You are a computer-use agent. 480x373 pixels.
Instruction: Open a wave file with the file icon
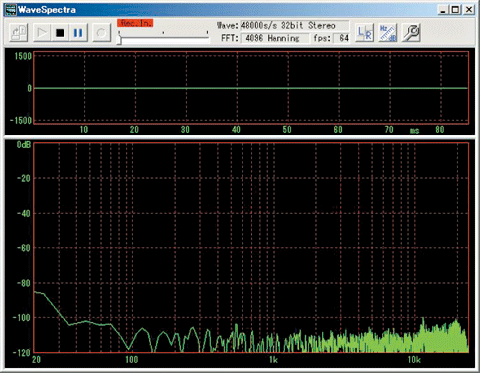(19, 33)
